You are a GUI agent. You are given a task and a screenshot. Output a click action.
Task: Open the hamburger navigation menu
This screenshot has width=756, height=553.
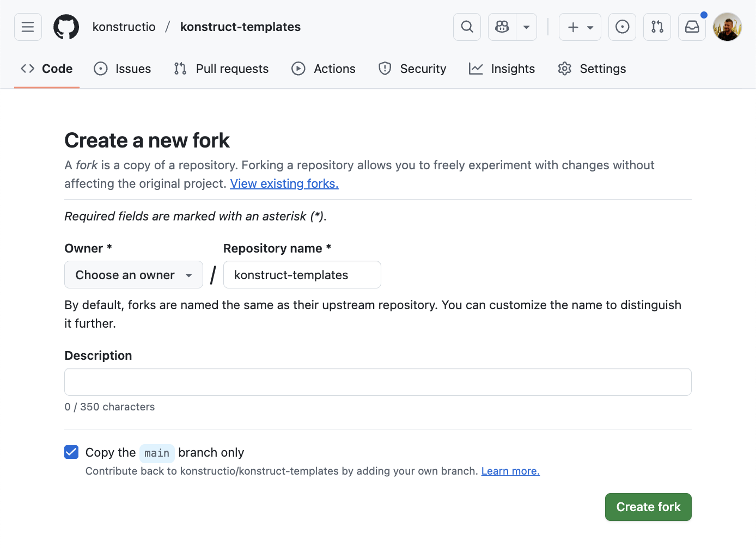28,27
